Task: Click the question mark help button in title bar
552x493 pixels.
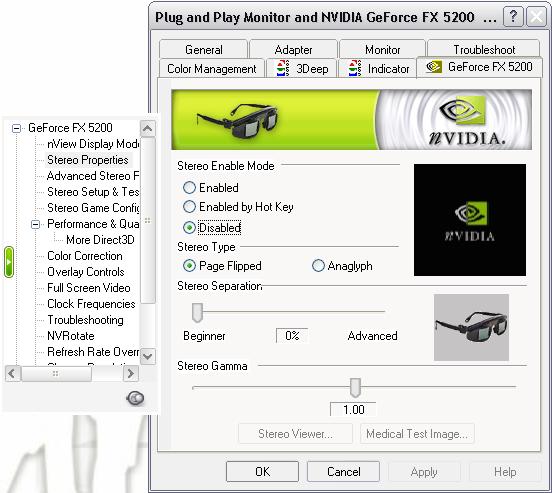Action: (x=513, y=16)
